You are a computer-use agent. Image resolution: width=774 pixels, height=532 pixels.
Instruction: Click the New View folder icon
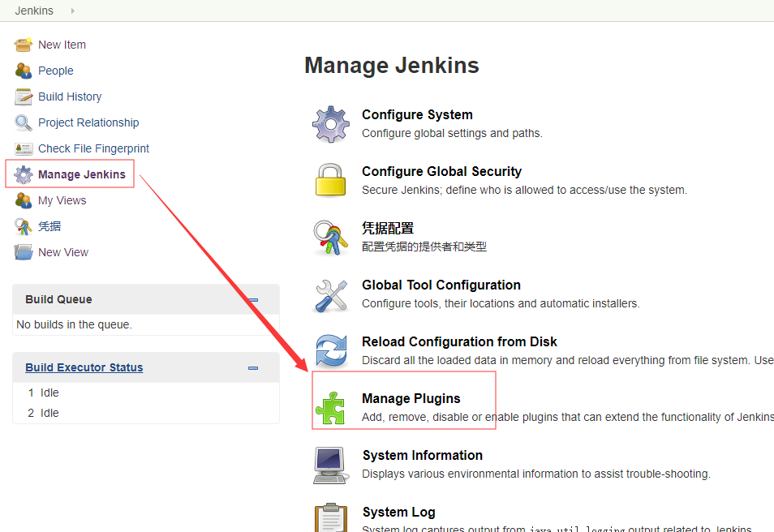tap(24, 253)
